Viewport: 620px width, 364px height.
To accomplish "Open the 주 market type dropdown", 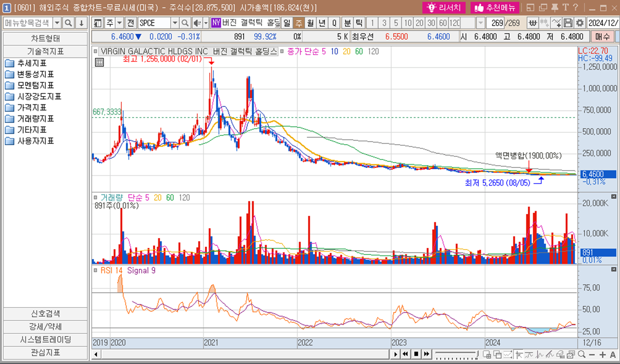I will point(119,23).
